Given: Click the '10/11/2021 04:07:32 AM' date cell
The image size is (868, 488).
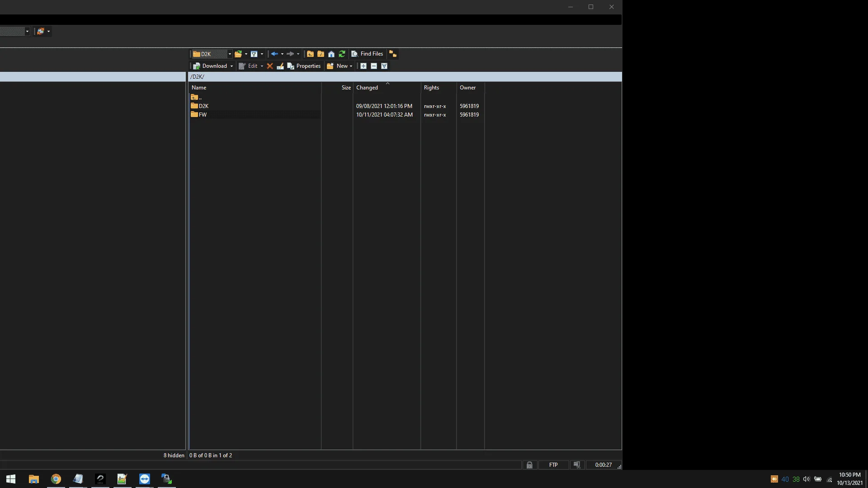Looking at the screenshot, I should point(384,115).
